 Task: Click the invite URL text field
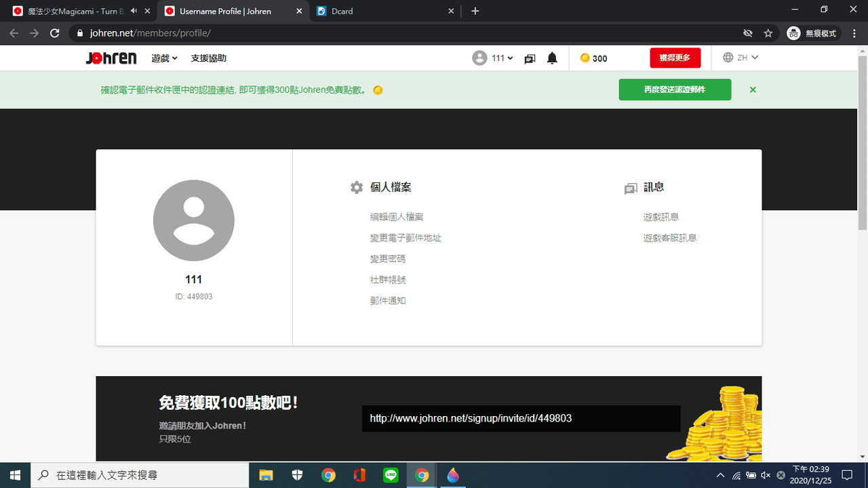(521, 418)
